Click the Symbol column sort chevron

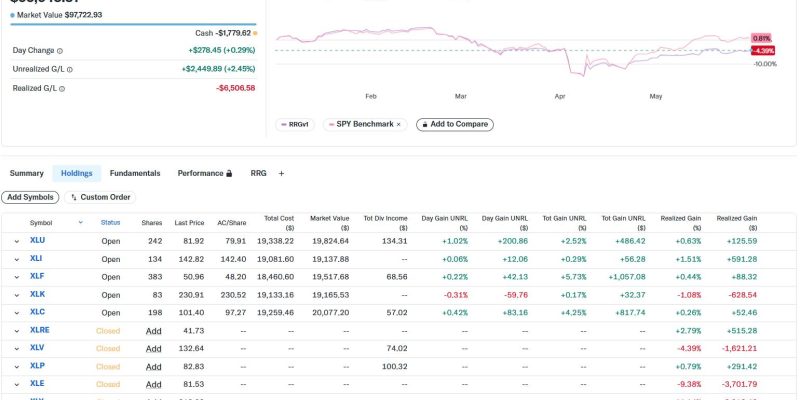[80, 222]
